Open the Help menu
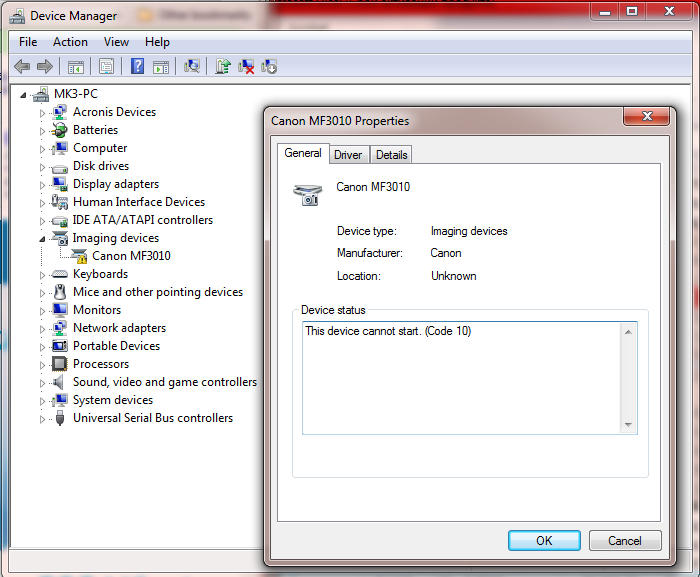The image size is (700, 577). click(x=157, y=42)
